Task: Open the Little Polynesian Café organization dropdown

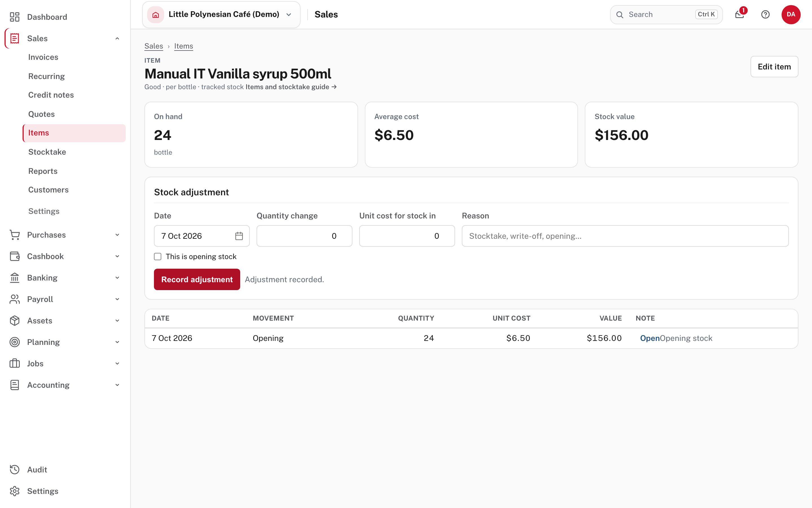Action: point(221,14)
